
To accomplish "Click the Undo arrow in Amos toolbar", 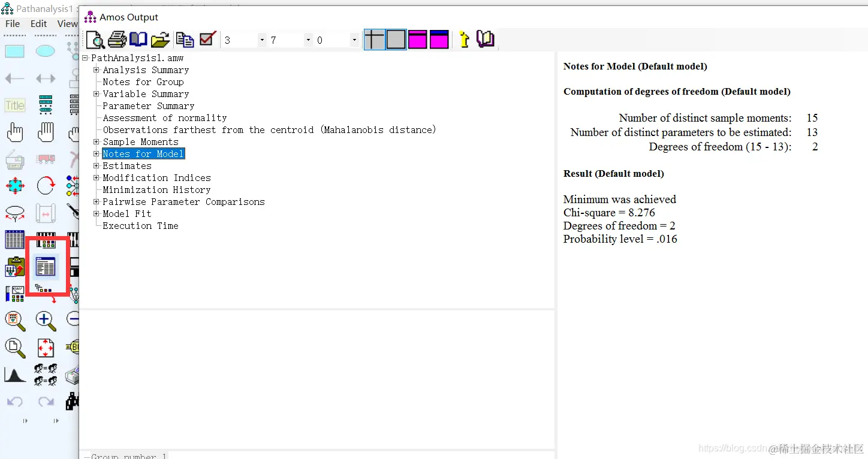I will (x=15, y=401).
